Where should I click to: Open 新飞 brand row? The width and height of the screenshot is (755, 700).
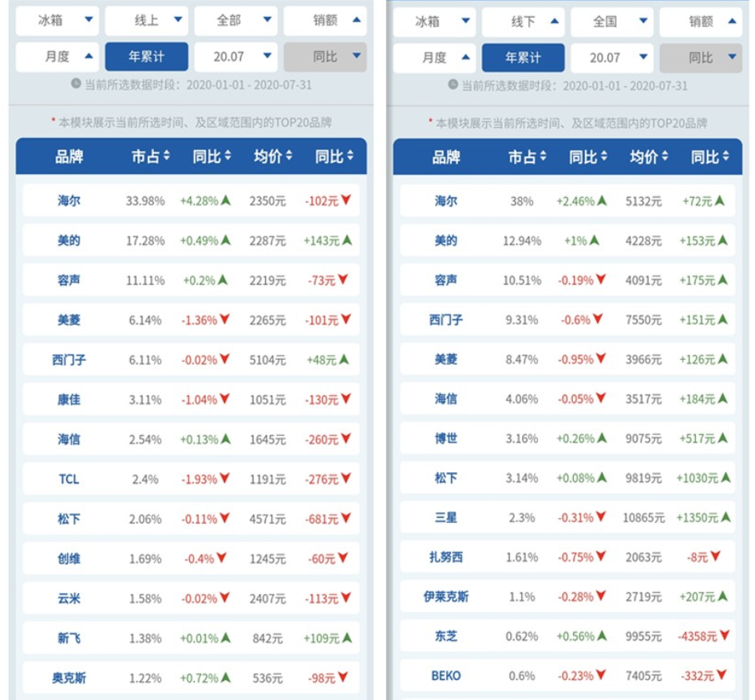pyautogui.click(x=192, y=638)
